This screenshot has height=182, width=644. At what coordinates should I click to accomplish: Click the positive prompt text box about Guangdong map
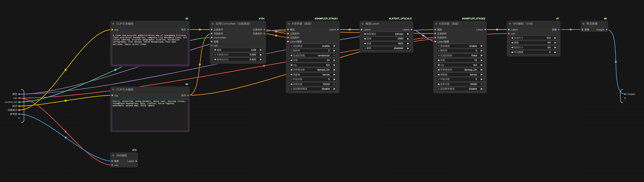click(150, 49)
